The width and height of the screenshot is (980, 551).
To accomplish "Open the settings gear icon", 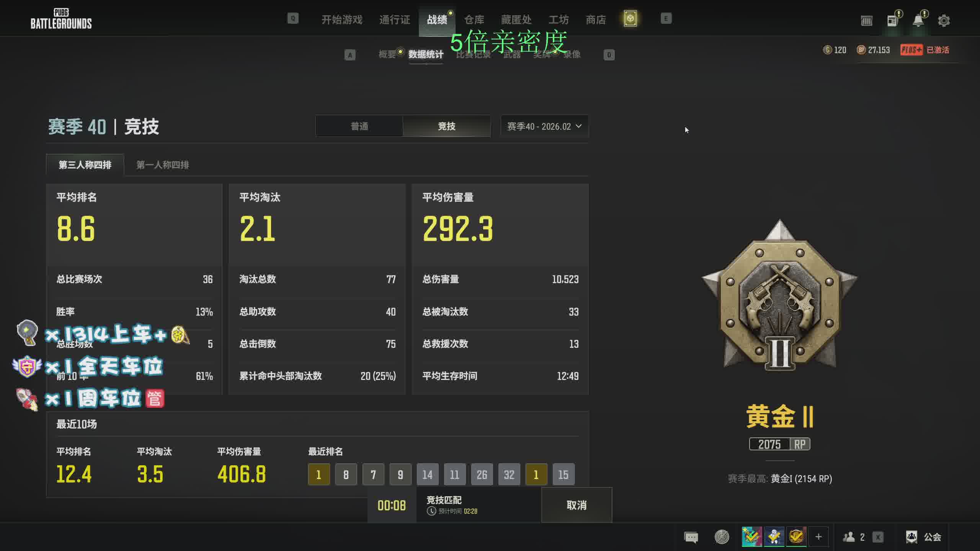I will point(944,20).
